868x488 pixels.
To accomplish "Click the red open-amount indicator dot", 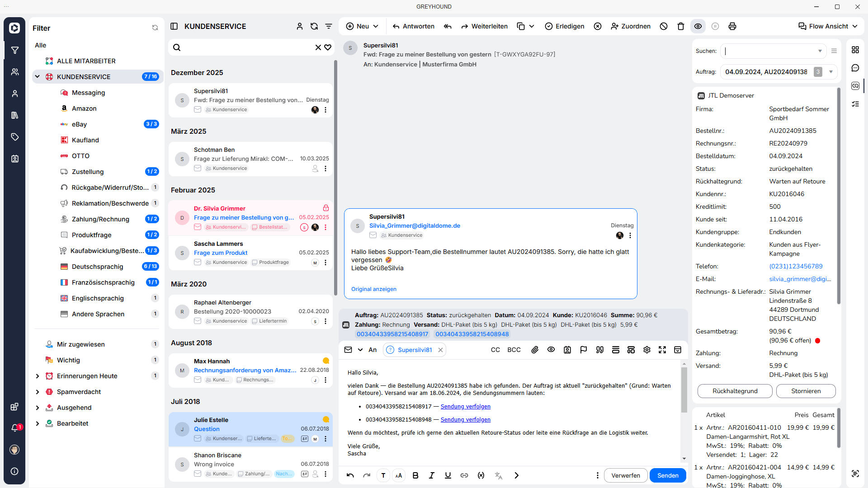I will [817, 341].
